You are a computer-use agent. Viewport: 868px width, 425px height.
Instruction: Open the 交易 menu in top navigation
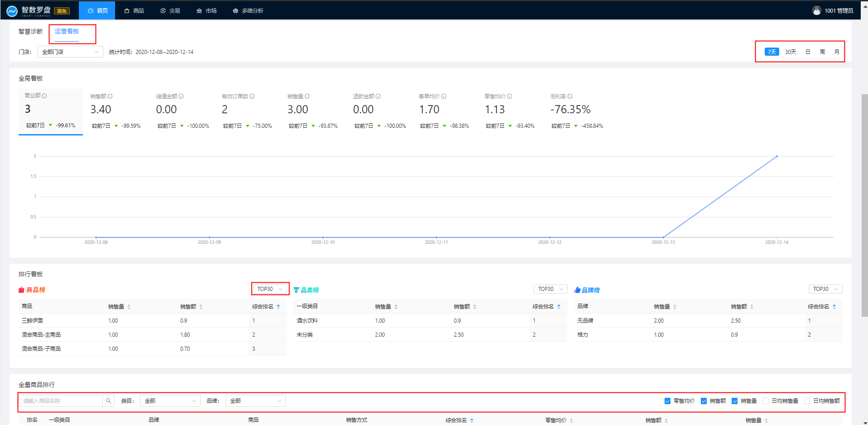tap(170, 11)
